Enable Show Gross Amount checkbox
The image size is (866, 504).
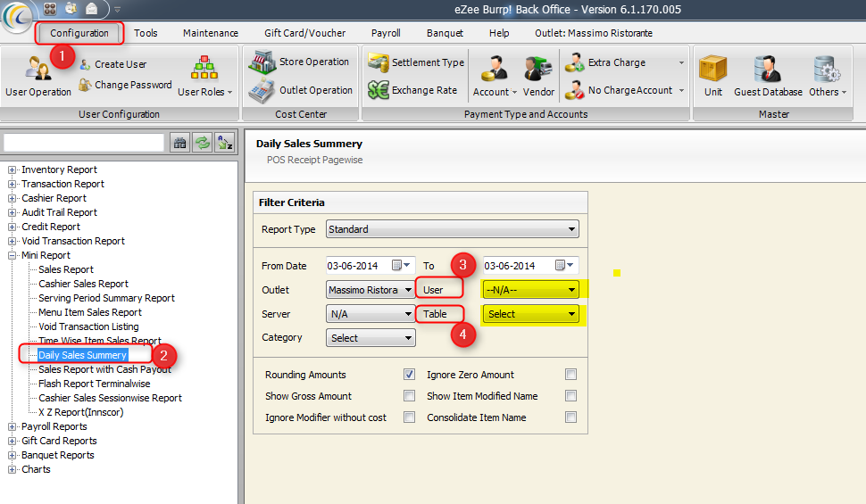click(409, 396)
